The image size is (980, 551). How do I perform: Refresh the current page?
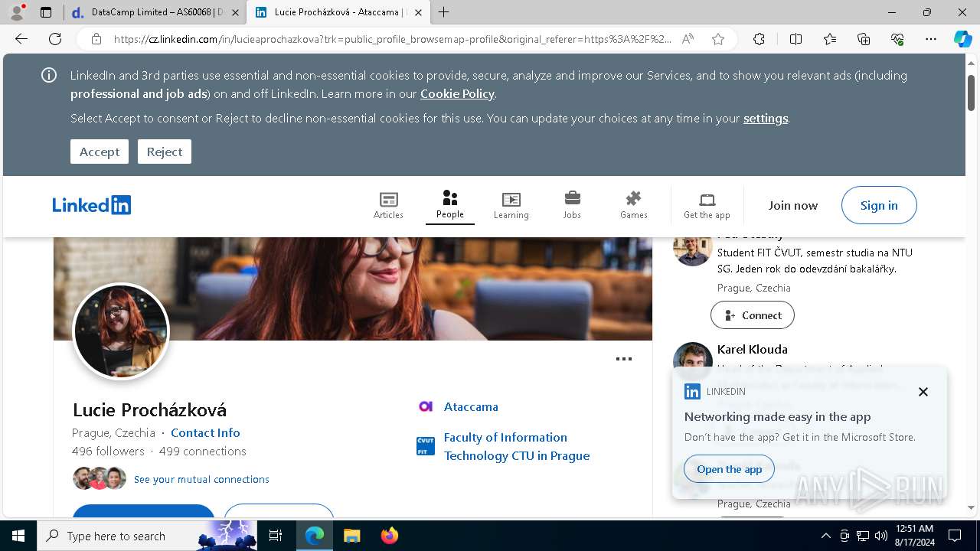coord(55,39)
